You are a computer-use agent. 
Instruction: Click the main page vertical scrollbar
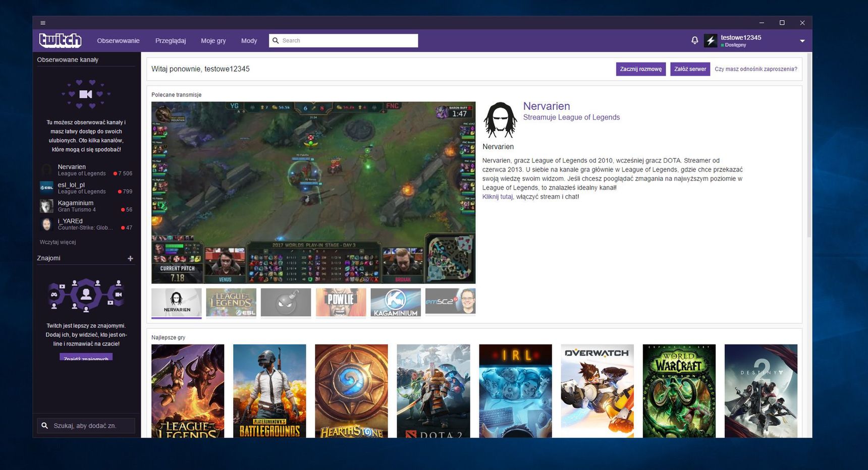coord(809,146)
